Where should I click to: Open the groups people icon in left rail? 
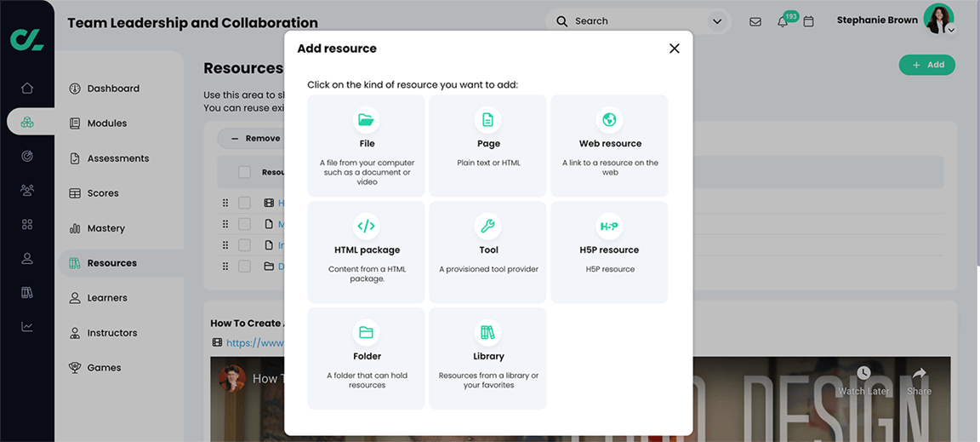click(27, 190)
